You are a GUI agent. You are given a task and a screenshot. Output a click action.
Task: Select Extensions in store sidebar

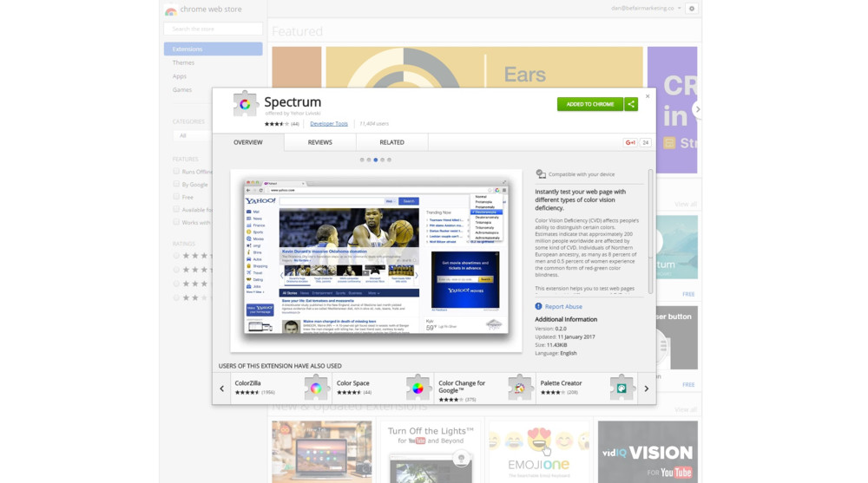(x=214, y=49)
